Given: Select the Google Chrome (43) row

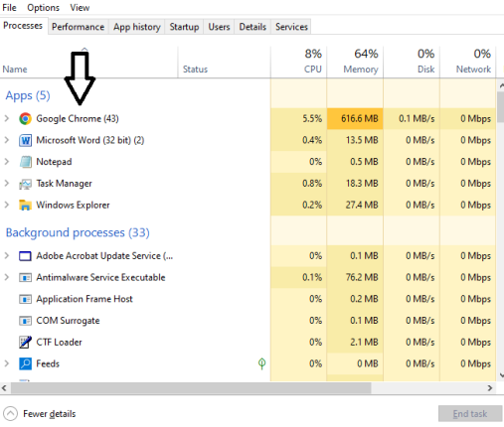Looking at the screenshot, I should pos(248,118).
